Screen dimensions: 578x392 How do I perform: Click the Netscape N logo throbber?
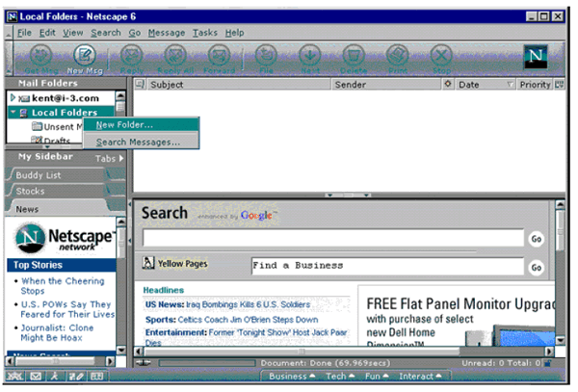click(536, 57)
